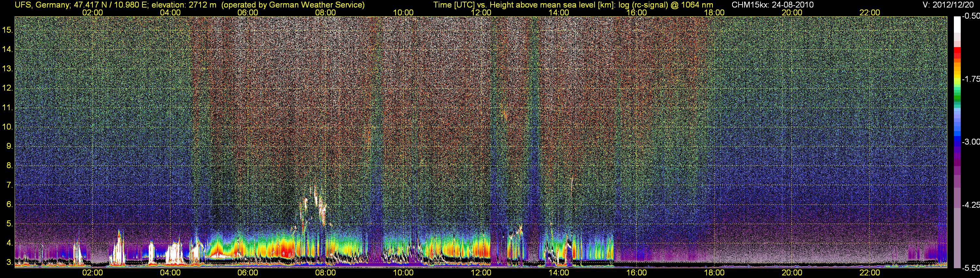Screen dimensions: 980x278
Task: Click the 22:00 tick label on the bottom axis
Action: [x=870, y=273]
